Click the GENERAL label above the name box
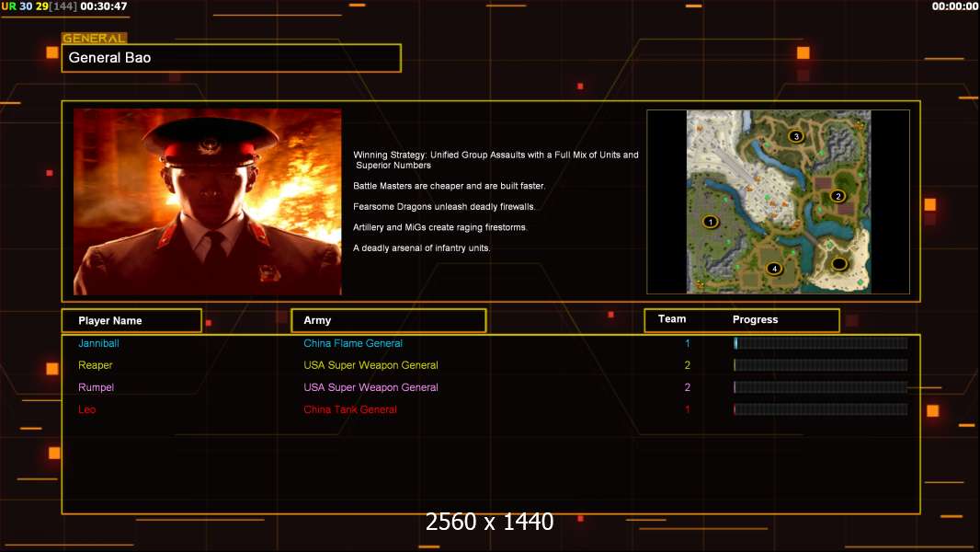Image resolution: width=980 pixels, height=552 pixels. pos(95,38)
